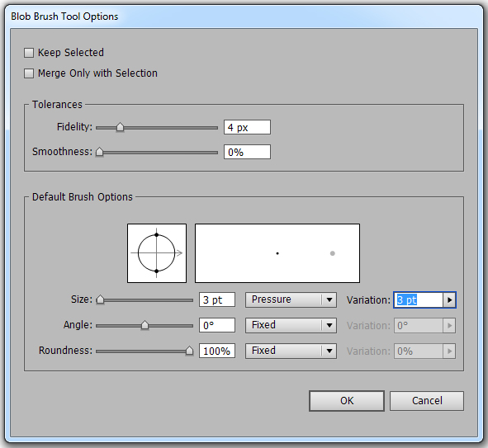Click the Fidelity value field
This screenshot has width=488, height=448.
pyautogui.click(x=247, y=127)
